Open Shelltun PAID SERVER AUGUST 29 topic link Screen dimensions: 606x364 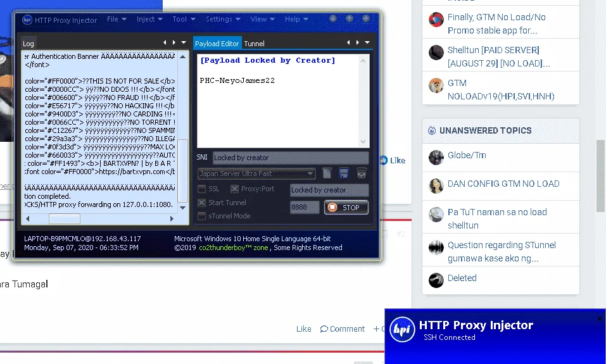click(x=498, y=56)
